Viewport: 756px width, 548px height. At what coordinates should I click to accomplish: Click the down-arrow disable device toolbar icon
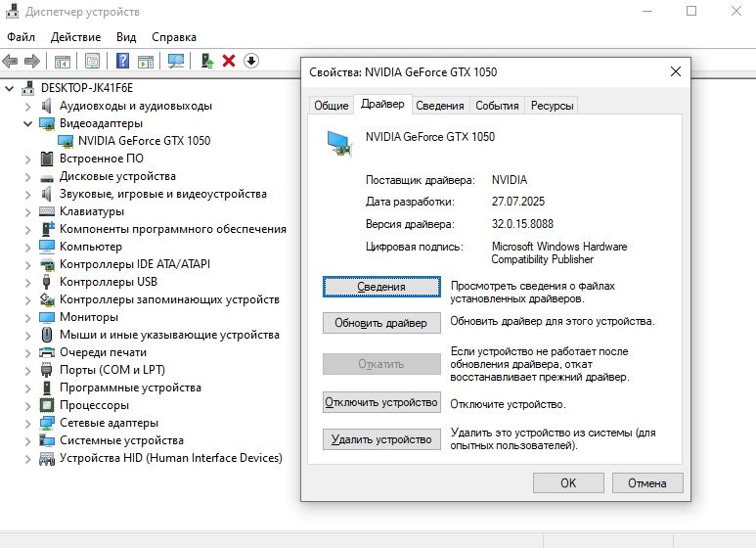[x=251, y=61]
